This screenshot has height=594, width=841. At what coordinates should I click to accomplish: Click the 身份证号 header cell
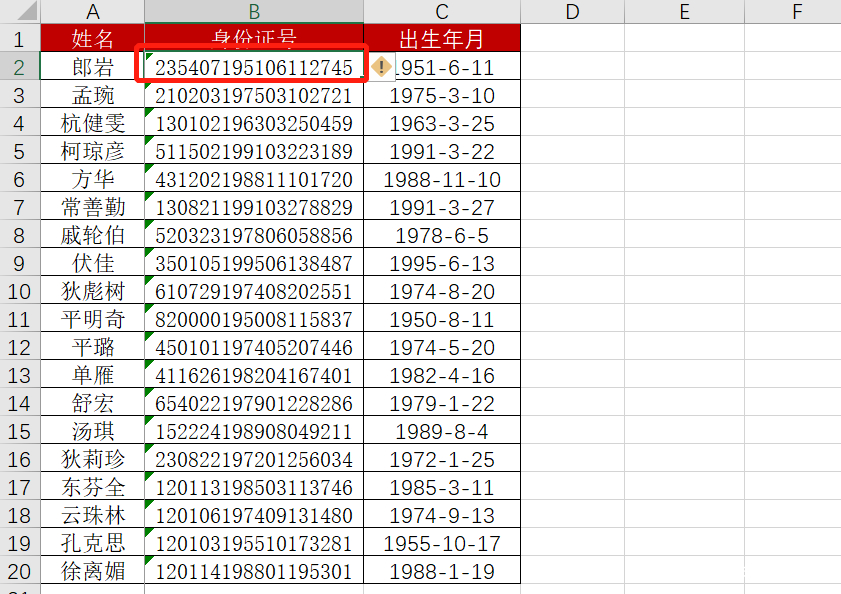click(253, 38)
